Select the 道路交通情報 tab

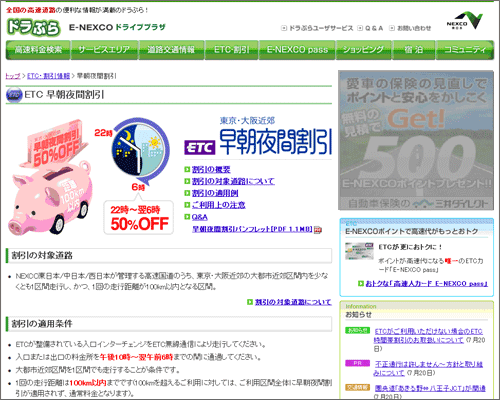point(171,50)
